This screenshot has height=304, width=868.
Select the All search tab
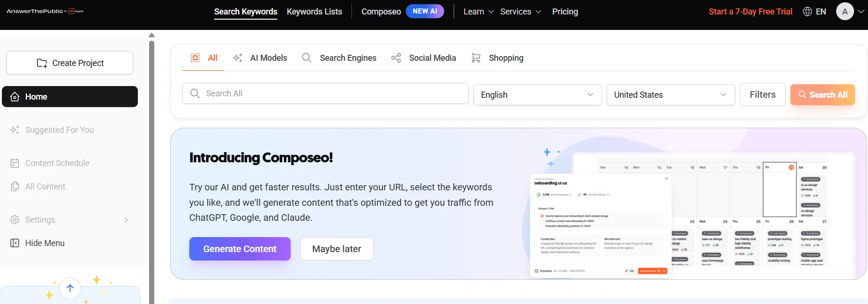[x=204, y=58]
